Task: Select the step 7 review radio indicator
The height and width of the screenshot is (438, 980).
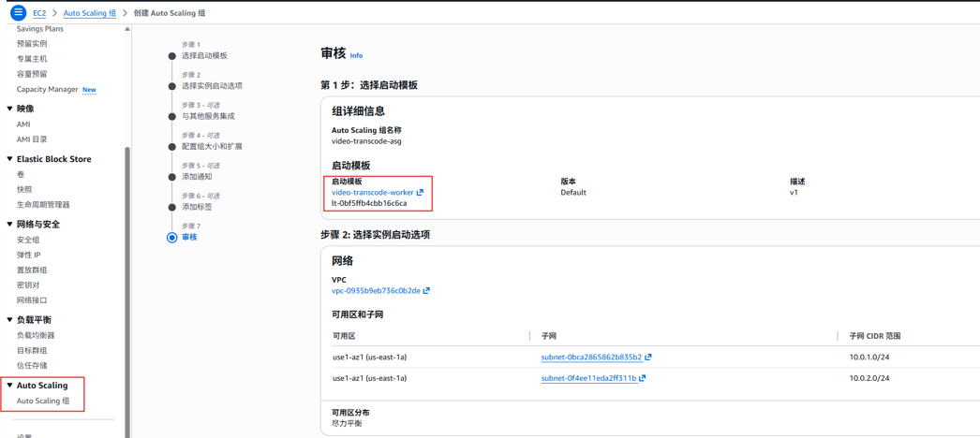Action: (x=171, y=237)
